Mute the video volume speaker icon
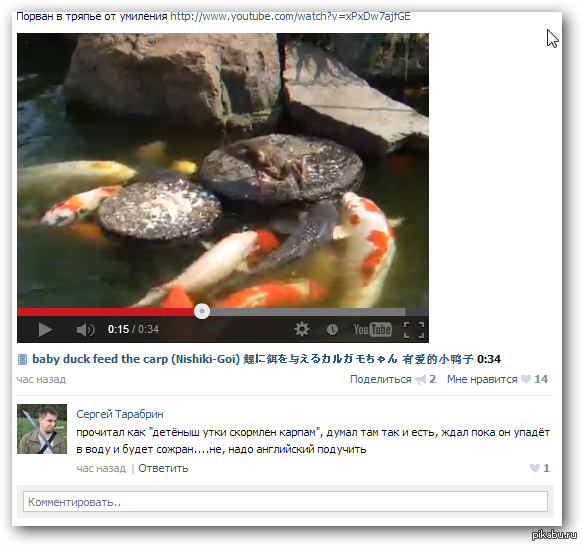582x546 pixels. (86, 330)
